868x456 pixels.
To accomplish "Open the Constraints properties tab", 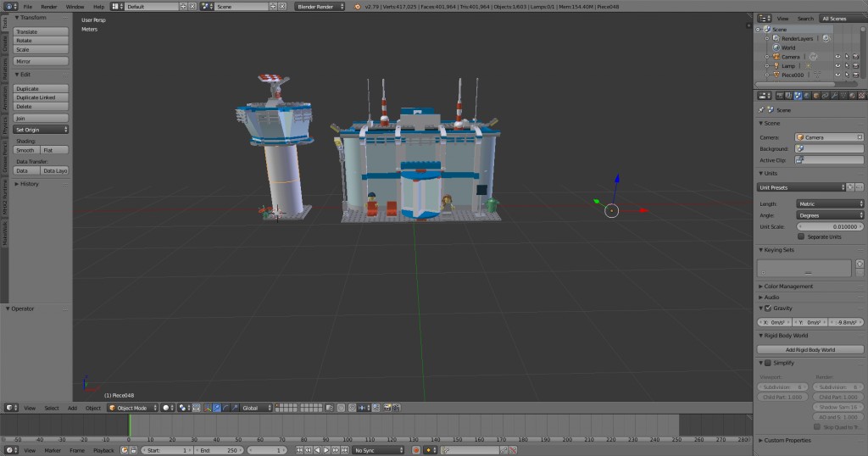I will pos(826,96).
